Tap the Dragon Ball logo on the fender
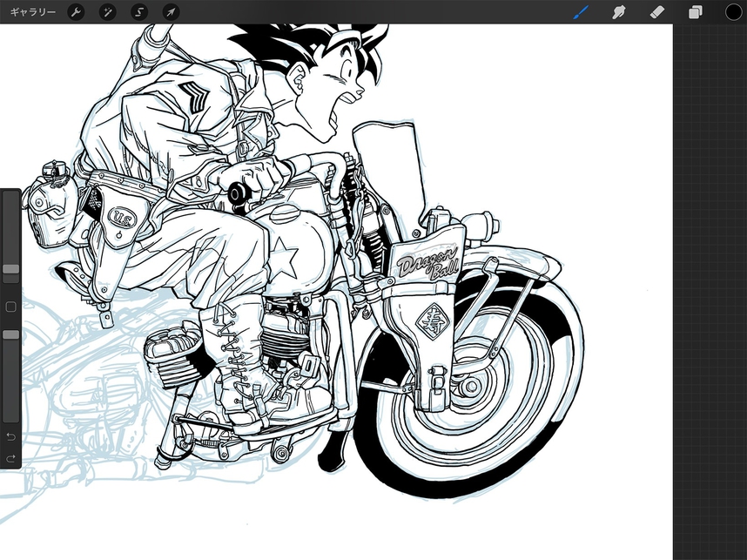 tap(427, 261)
